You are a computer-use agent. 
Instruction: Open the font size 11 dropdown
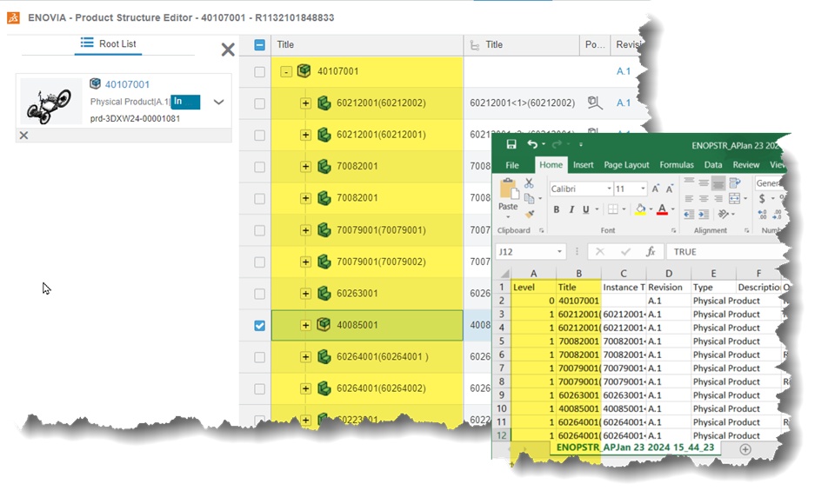643,189
